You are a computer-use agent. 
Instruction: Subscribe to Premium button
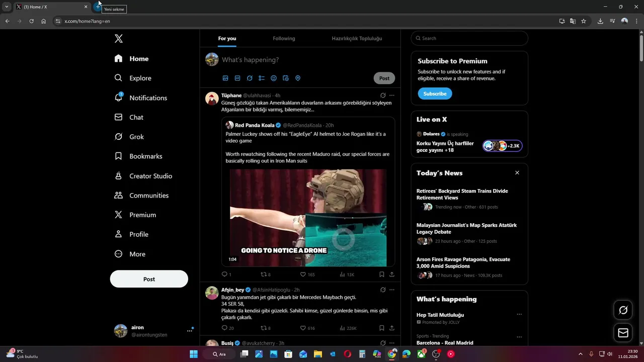pos(435,94)
